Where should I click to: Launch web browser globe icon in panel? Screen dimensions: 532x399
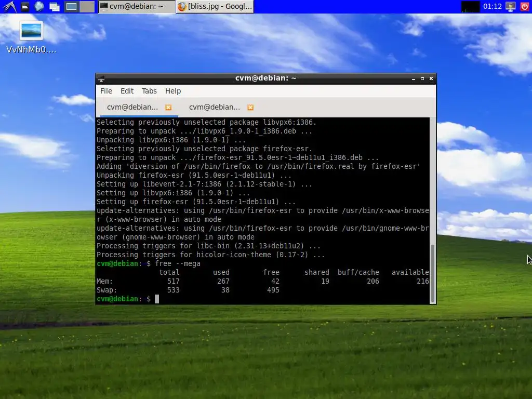[x=39, y=6]
